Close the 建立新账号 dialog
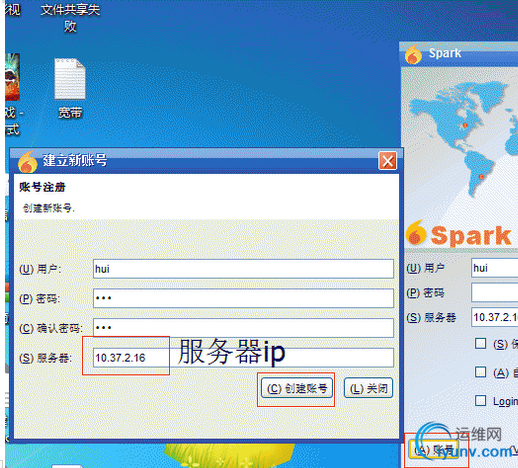This screenshot has height=468, width=518. pyautogui.click(x=388, y=161)
